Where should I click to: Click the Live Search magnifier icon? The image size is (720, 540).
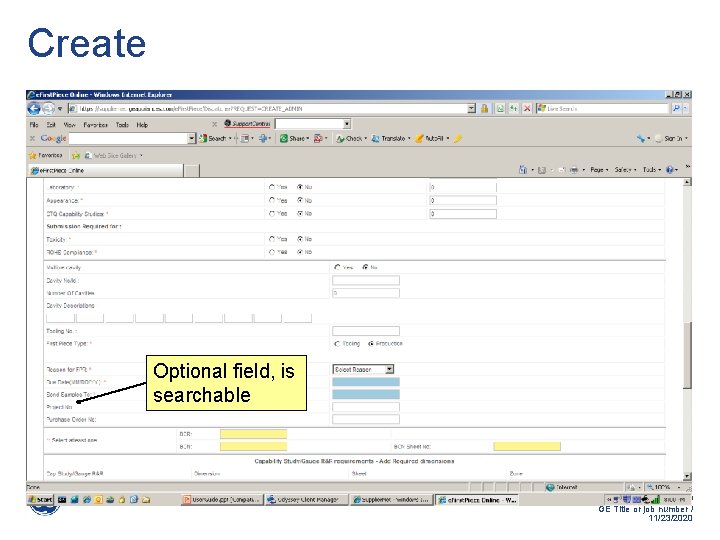tap(676, 108)
